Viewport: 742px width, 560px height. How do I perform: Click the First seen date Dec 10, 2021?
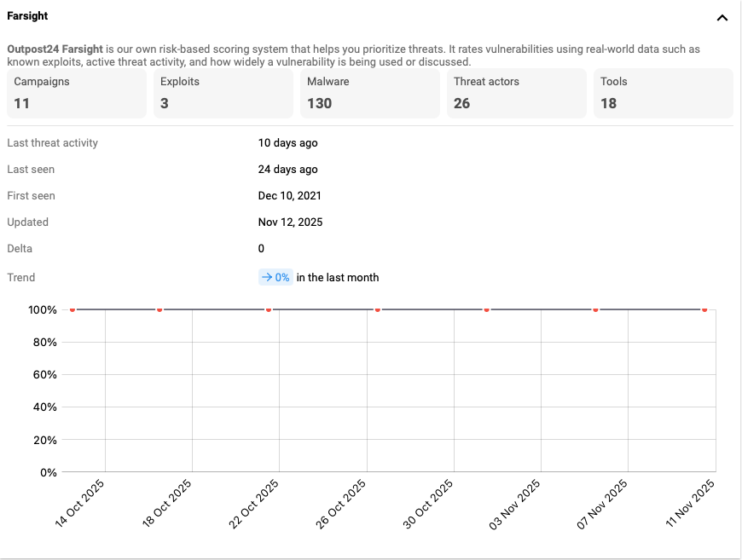289,196
